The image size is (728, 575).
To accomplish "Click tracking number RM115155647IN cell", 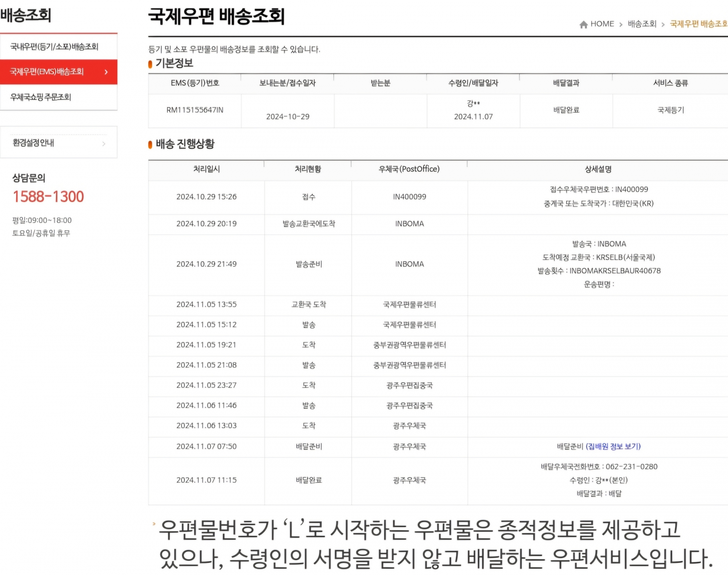I will (x=195, y=110).
